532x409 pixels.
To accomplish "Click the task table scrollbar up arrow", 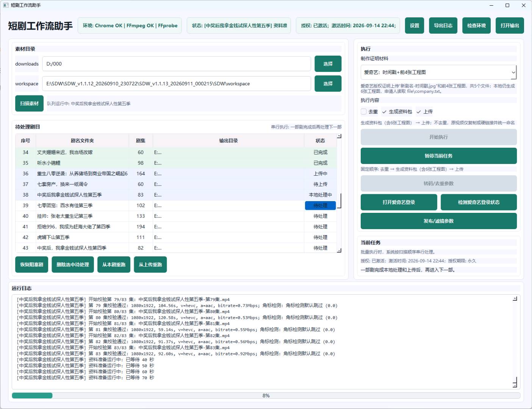I will point(339,136).
